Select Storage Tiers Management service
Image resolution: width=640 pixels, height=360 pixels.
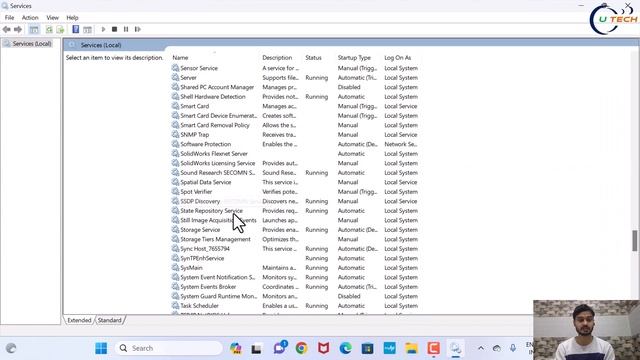pyautogui.click(x=295, y=239)
